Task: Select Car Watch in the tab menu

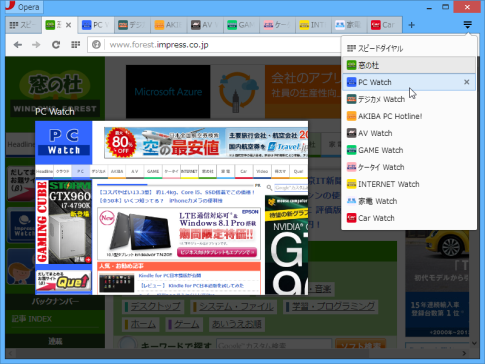Action: [409, 218]
